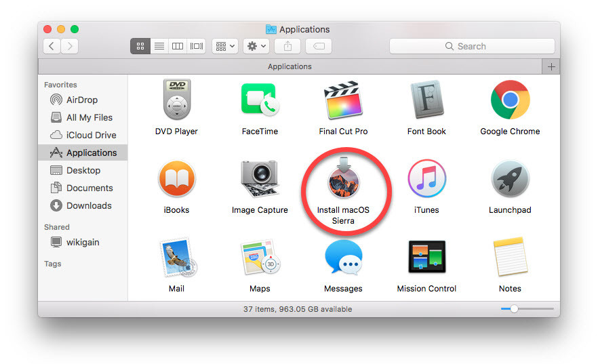Image resolution: width=598 pixels, height=364 pixels.
Task: Zoom the window with green button
Action: tap(75, 29)
